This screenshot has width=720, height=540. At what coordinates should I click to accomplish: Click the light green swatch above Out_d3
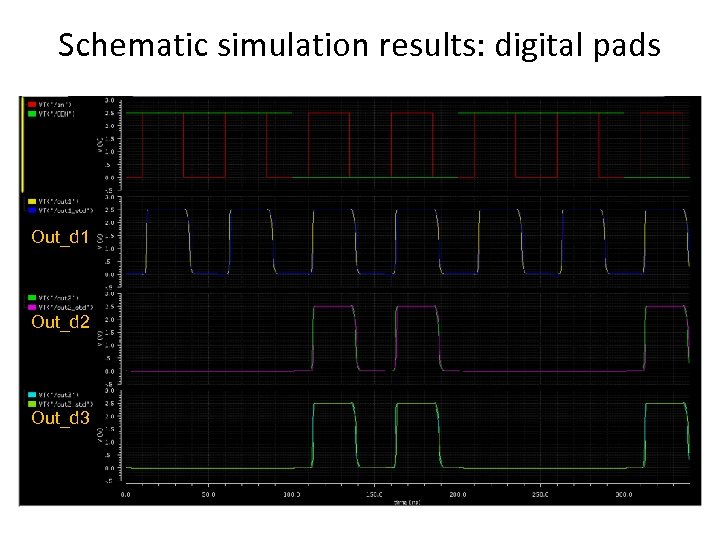point(32,404)
